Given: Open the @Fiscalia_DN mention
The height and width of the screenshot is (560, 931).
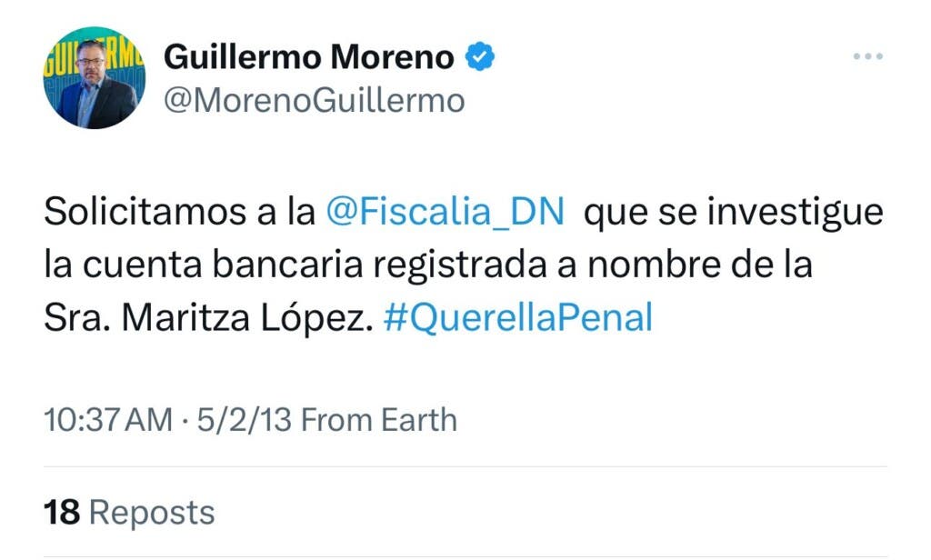Looking at the screenshot, I should click(445, 213).
